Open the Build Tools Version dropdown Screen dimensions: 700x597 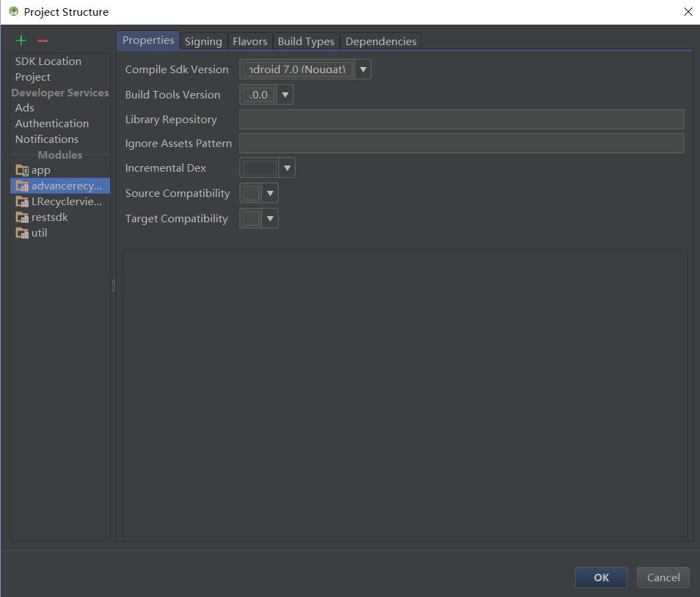click(285, 94)
